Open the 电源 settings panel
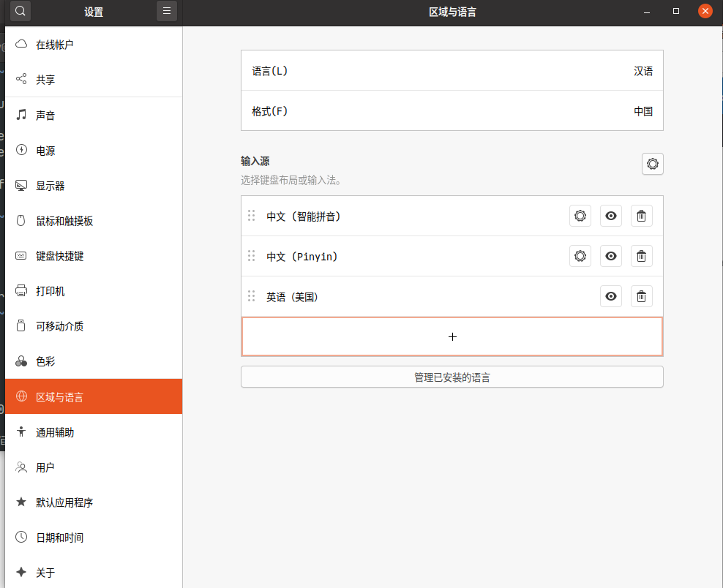 (x=94, y=151)
